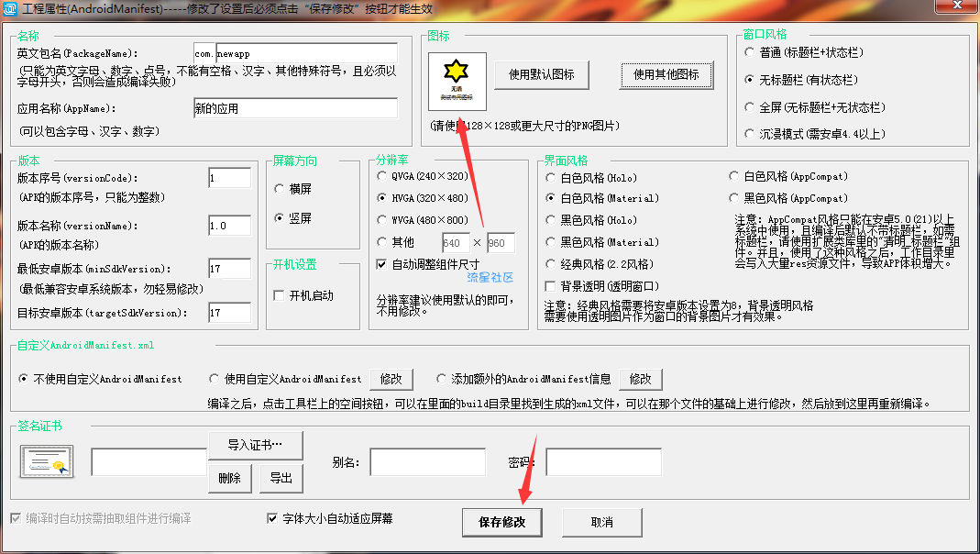Choose 竖屏 screen orientation

(293, 218)
